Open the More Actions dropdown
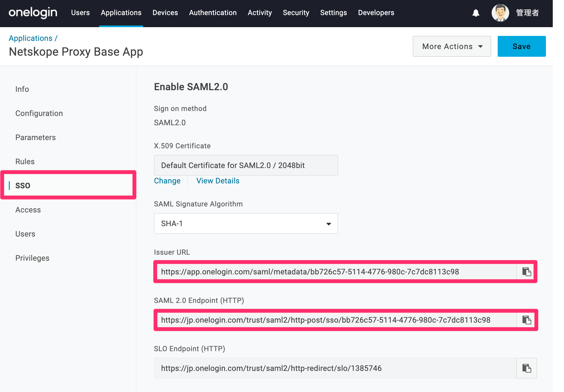The width and height of the screenshot is (564, 392). (452, 46)
